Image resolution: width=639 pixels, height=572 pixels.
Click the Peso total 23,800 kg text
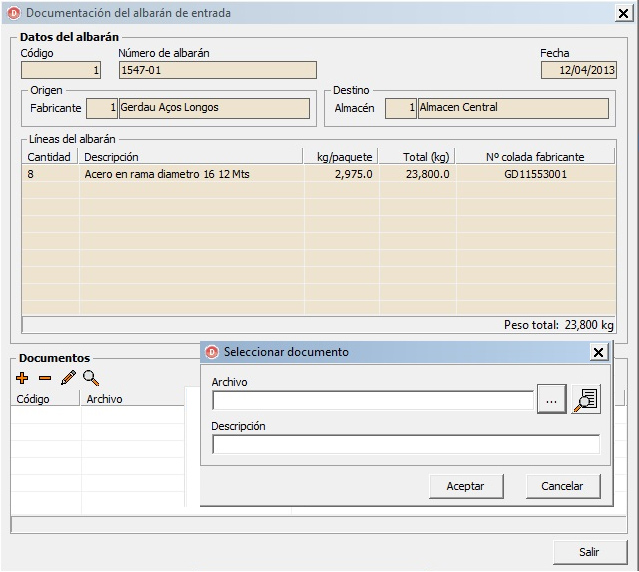(559, 325)
